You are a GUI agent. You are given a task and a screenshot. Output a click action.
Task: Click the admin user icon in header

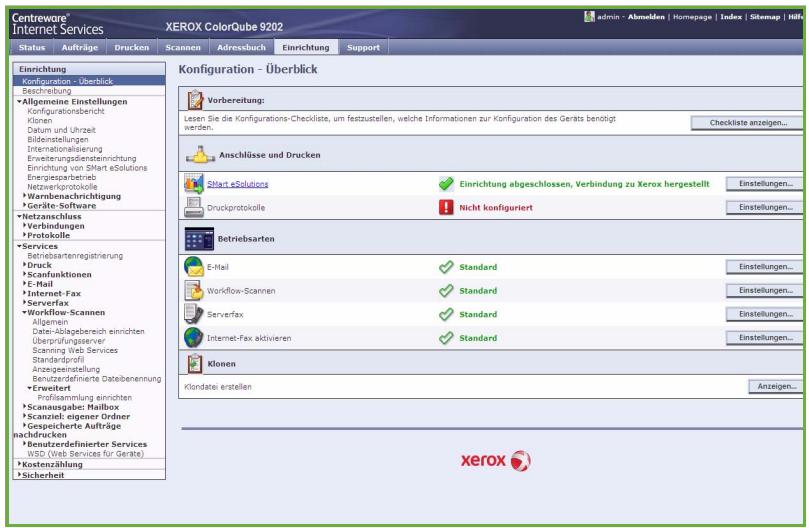[589, 17]
